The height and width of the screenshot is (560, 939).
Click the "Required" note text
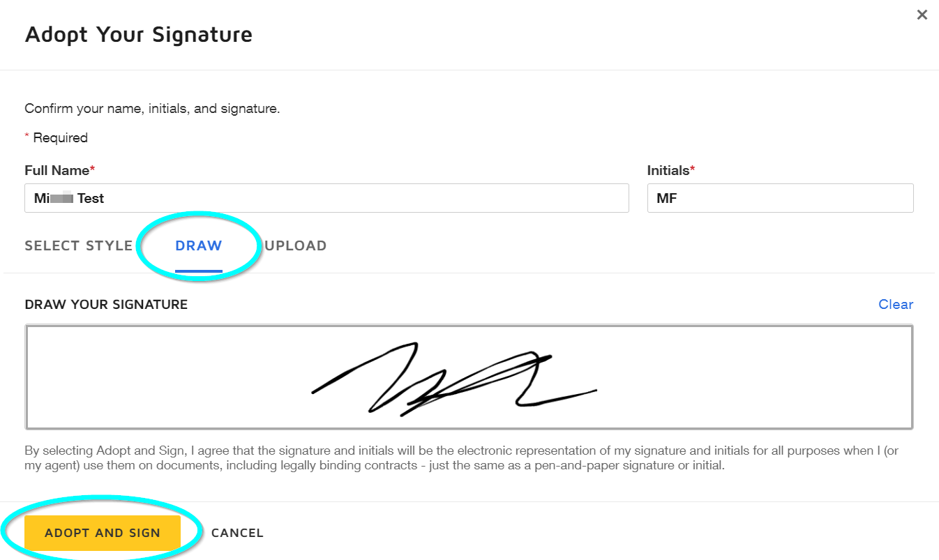click(x=60, y=137)
